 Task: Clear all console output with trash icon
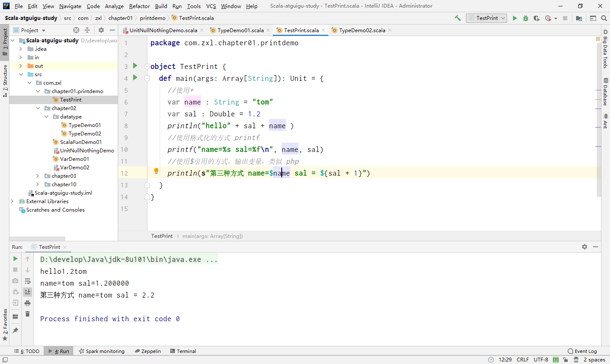[x=28, y=314]
